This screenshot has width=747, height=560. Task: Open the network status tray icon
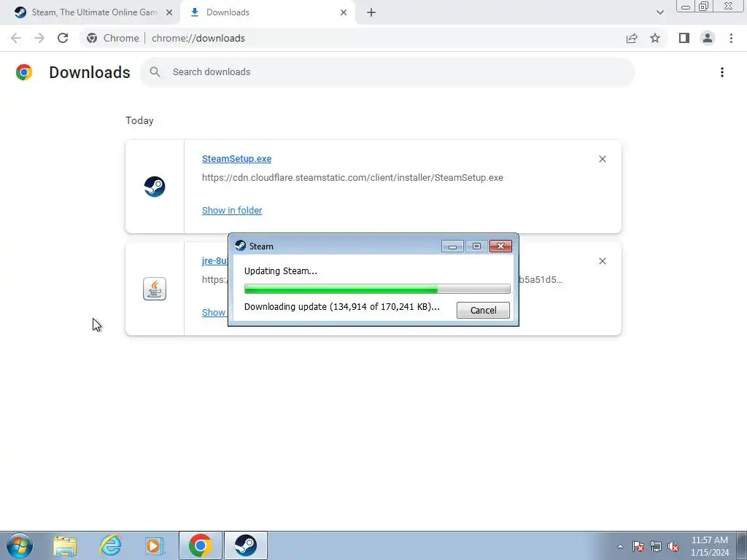(x=656, y=547)
